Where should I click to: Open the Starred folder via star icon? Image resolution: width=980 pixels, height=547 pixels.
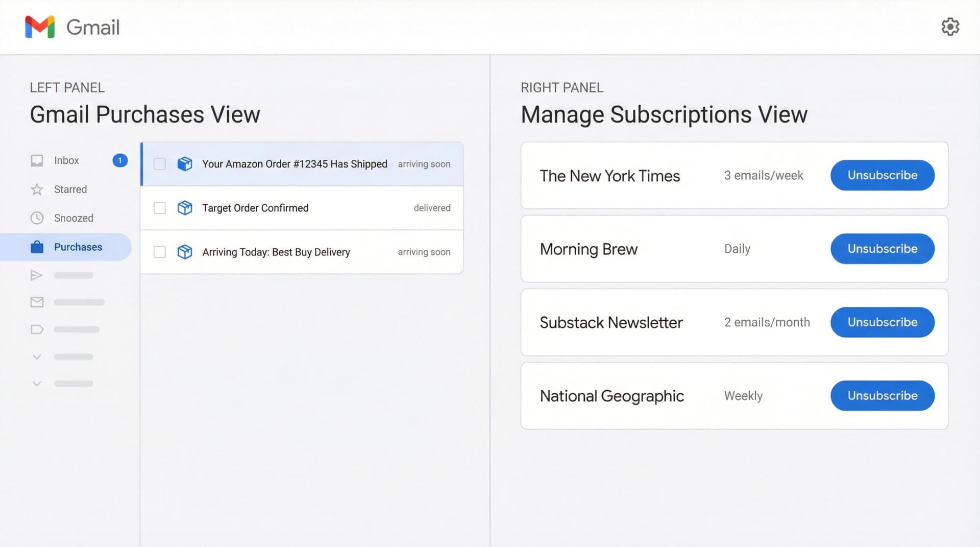point(37,189)
